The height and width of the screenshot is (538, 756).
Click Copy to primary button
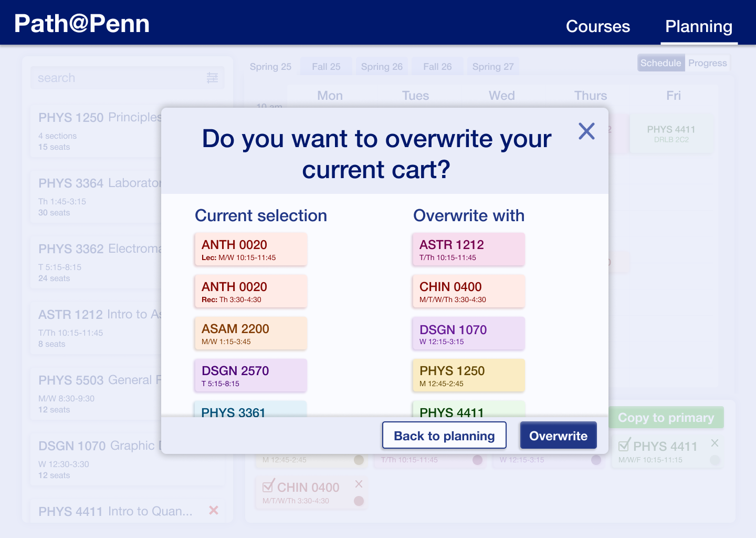point(666,418)
